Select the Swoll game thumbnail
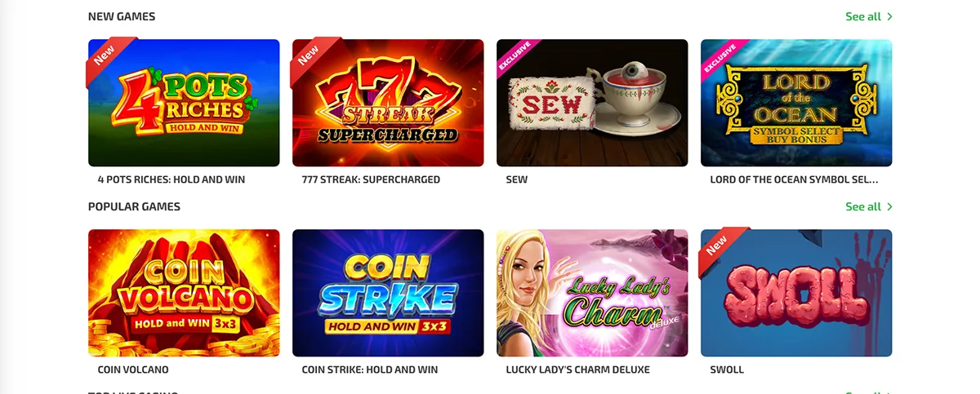 click(x=796, y=293)
